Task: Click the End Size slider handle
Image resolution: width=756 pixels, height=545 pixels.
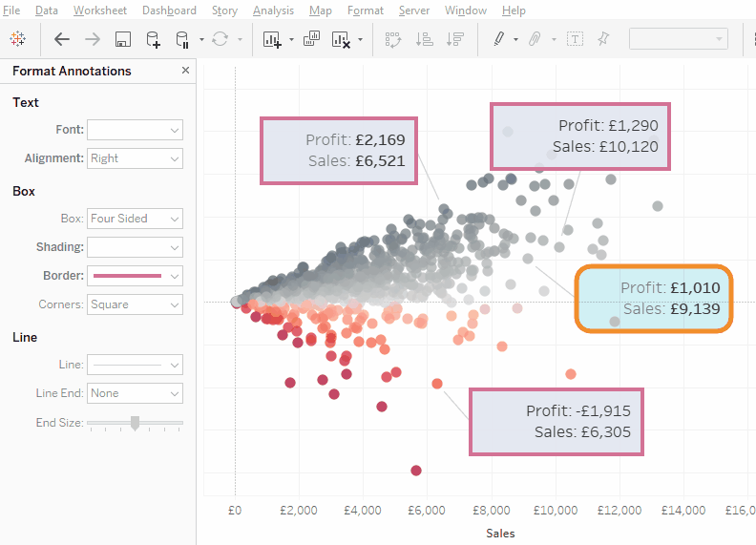Action: [136, 422]
